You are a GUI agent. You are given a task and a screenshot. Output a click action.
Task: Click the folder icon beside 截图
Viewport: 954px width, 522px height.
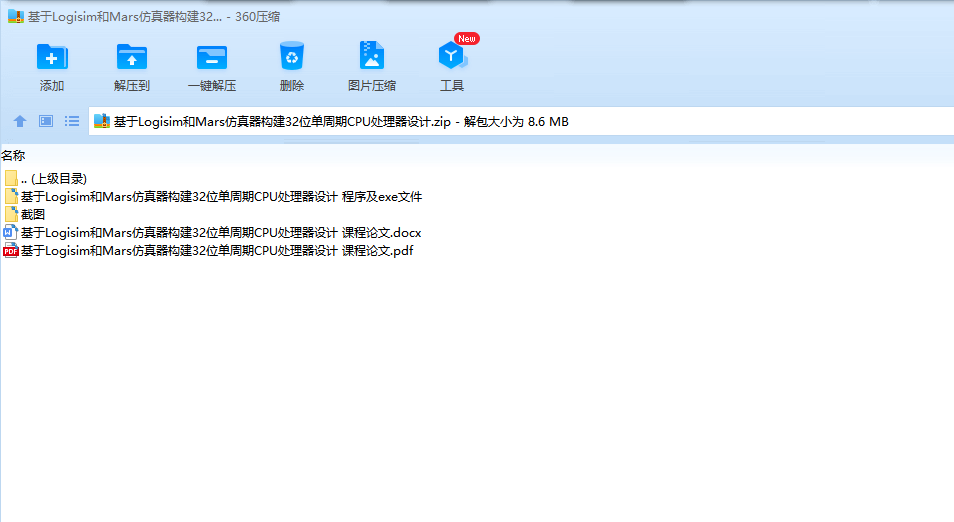click(x=11, y=214)
